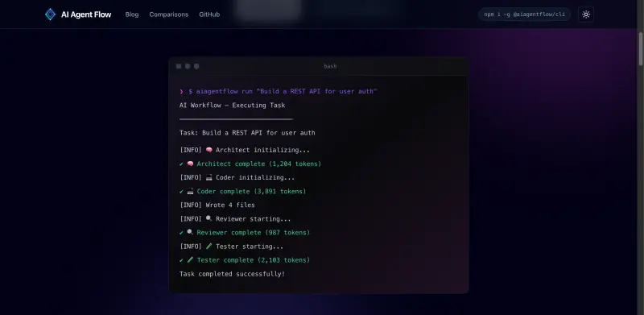Click the checkmark beside Coder complete
Image resolution: width=644 pixels, height=315 pixels.
[x=182, y=191]
